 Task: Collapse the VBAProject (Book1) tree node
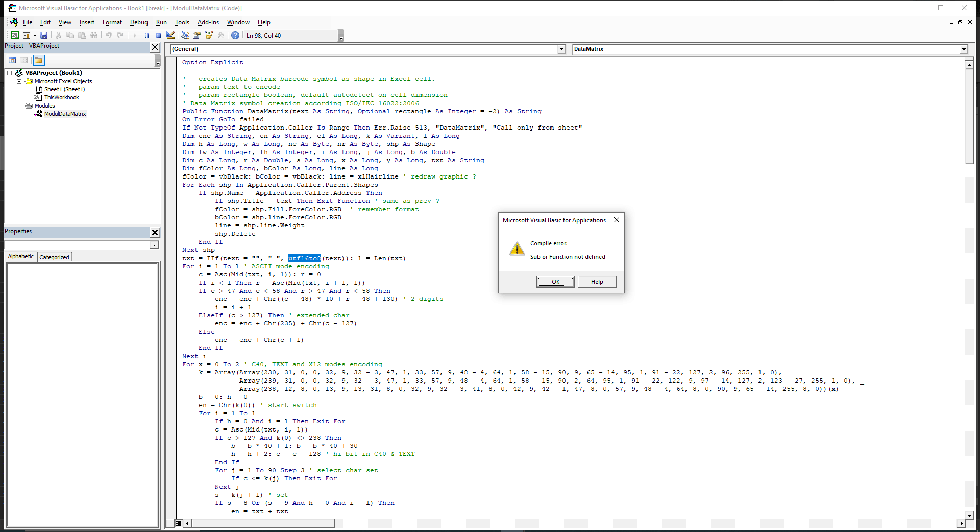click(x=9, y=73)
